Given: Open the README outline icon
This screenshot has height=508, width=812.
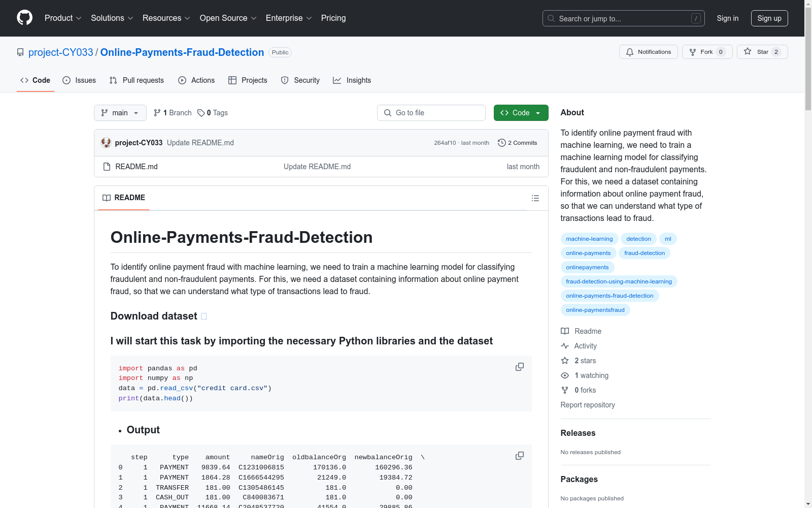Looking at the screenshot, I should pyautogui.click(x=535, y=198).
